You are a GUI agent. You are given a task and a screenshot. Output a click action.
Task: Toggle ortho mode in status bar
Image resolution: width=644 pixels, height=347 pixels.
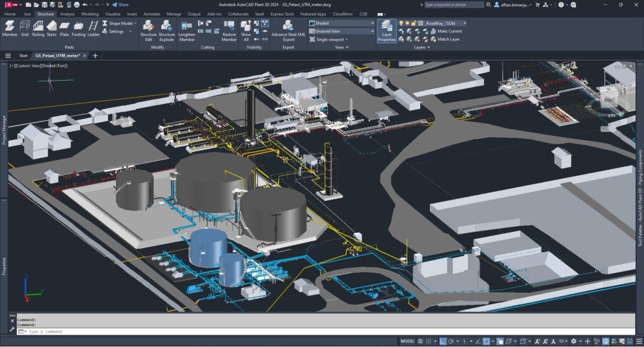pos(443,341)
